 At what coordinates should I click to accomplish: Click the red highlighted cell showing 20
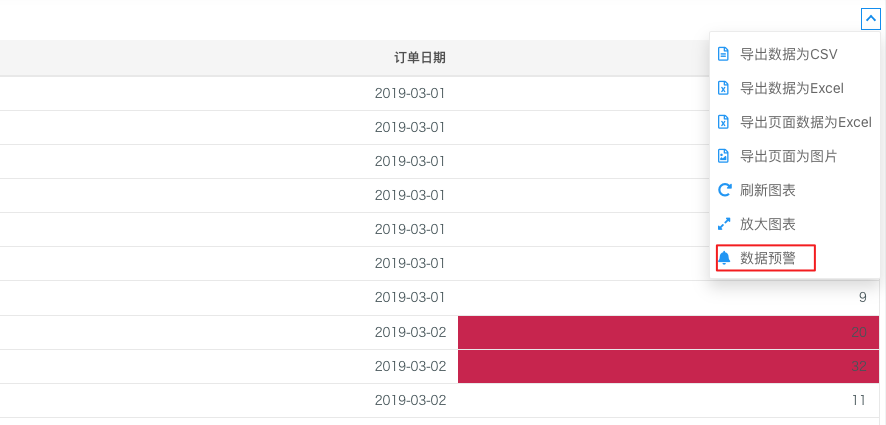point(668,332)
